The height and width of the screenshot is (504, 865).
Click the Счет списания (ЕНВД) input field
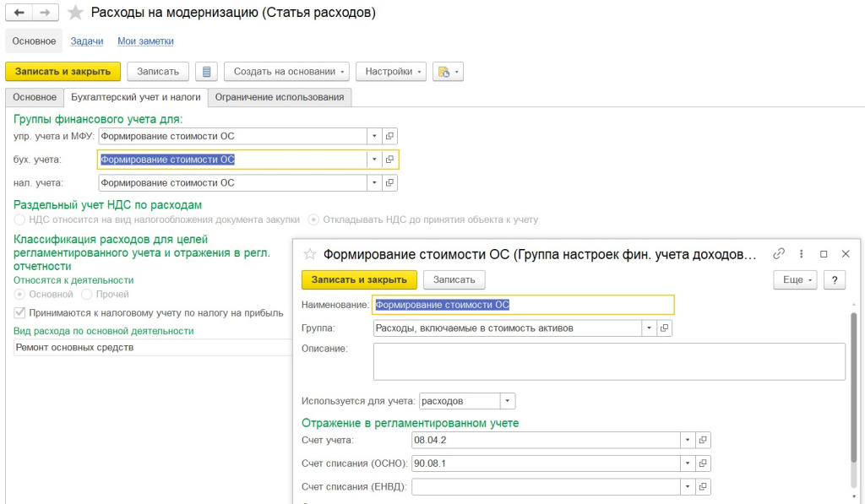click(x=547, y=486)
